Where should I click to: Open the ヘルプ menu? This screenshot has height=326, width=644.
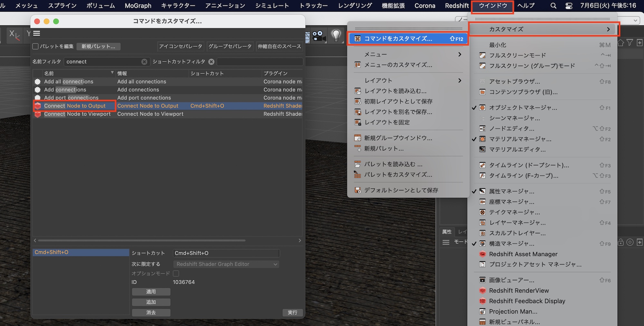click(526, 5)
